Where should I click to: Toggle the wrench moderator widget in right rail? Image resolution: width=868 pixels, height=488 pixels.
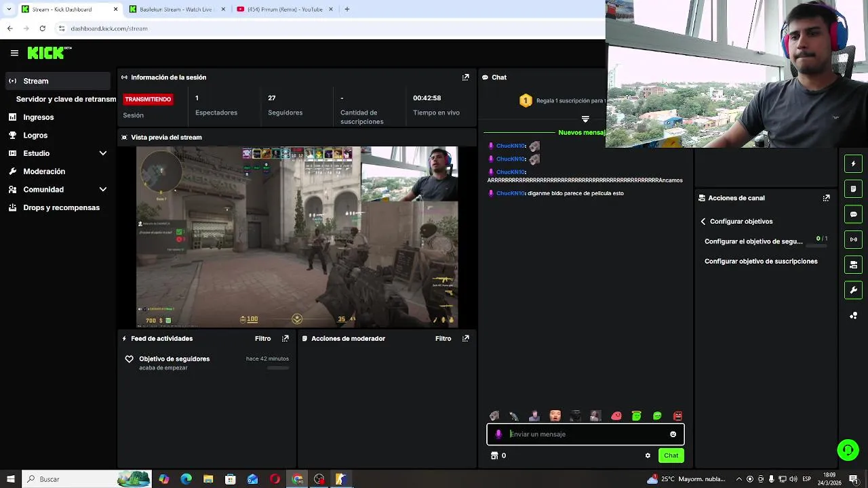point(854,290)
